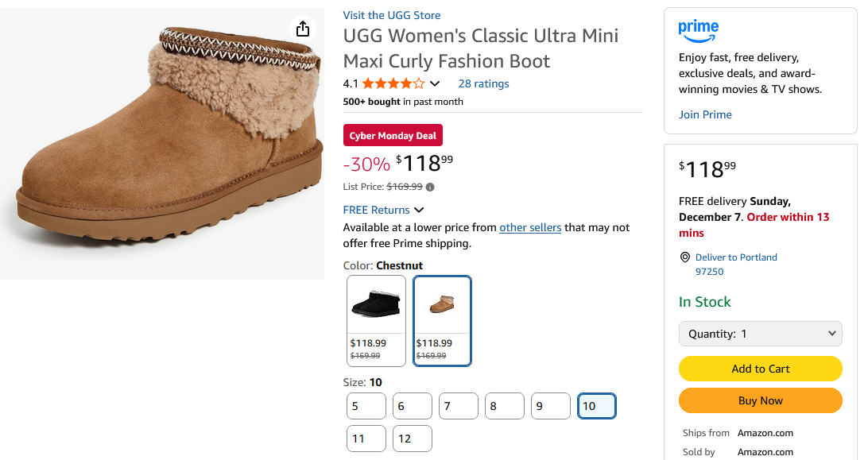Open the Visit the UGG Store link

pos(391,15)
